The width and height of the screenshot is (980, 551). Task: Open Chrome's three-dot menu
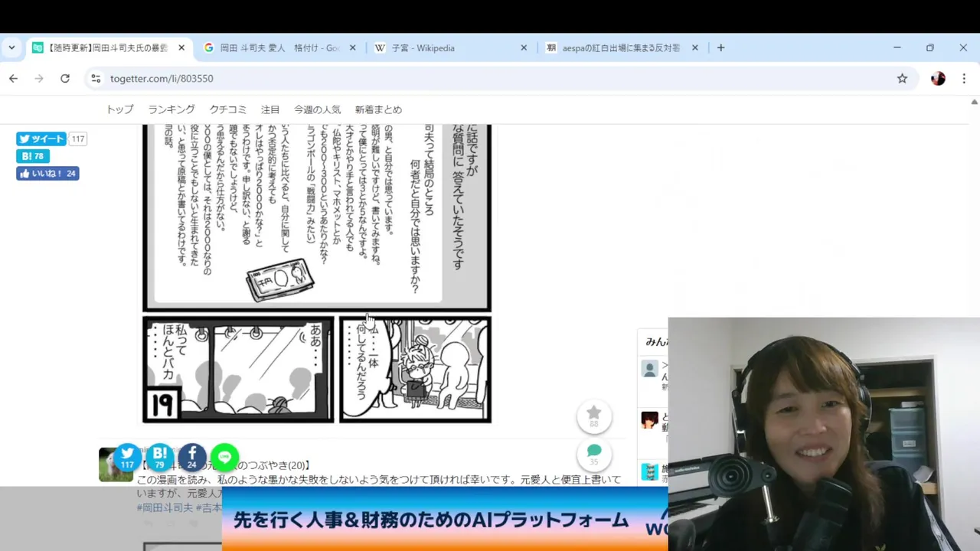click(x=964, y=78)
